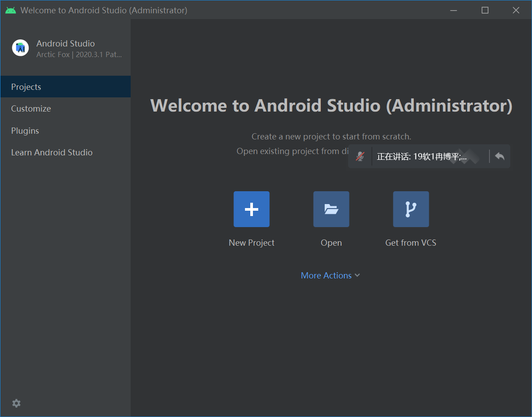The width and height of the screenshot is (532, 417).
Task: Minimize the Android Studio window
Action: pos(453,10)
